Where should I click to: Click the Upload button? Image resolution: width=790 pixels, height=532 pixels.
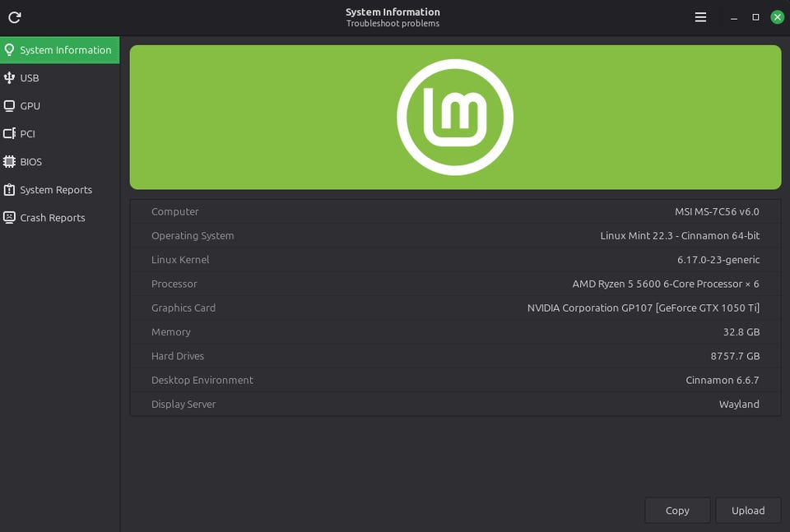click(x=748, y=511)
